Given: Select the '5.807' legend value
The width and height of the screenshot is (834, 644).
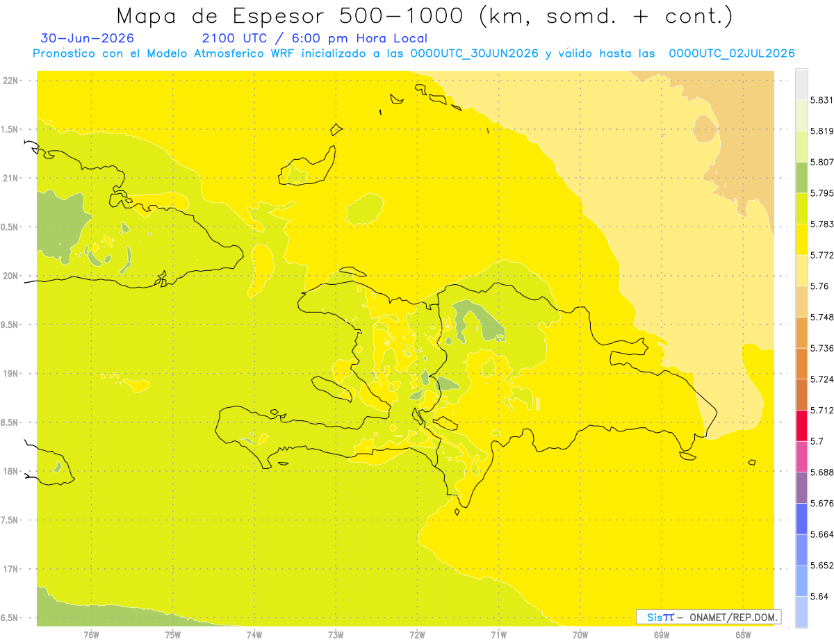Looking at the screenshot, I should pyautogui.click(x=822, y=162).
